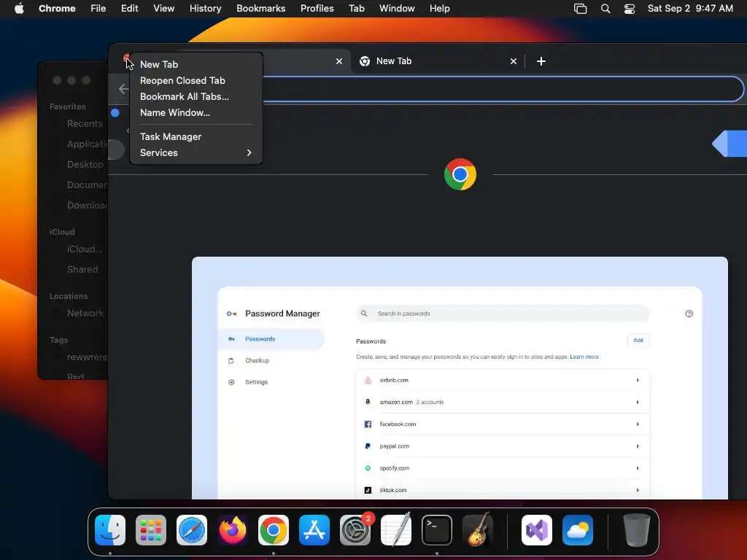
Task: Click the facebook.com site icon
Action: (368, 424)
